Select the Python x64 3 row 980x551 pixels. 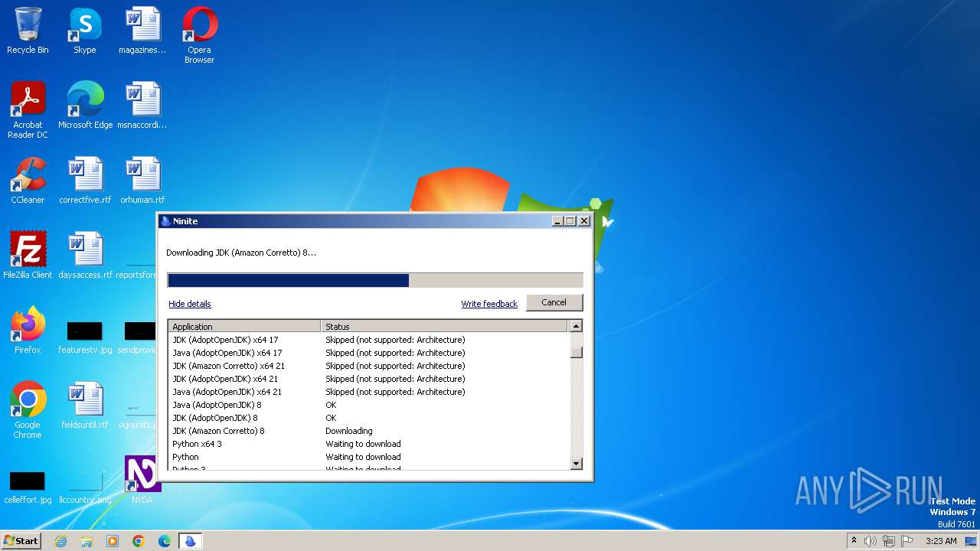pyautogui.click(x=369, y=444)
